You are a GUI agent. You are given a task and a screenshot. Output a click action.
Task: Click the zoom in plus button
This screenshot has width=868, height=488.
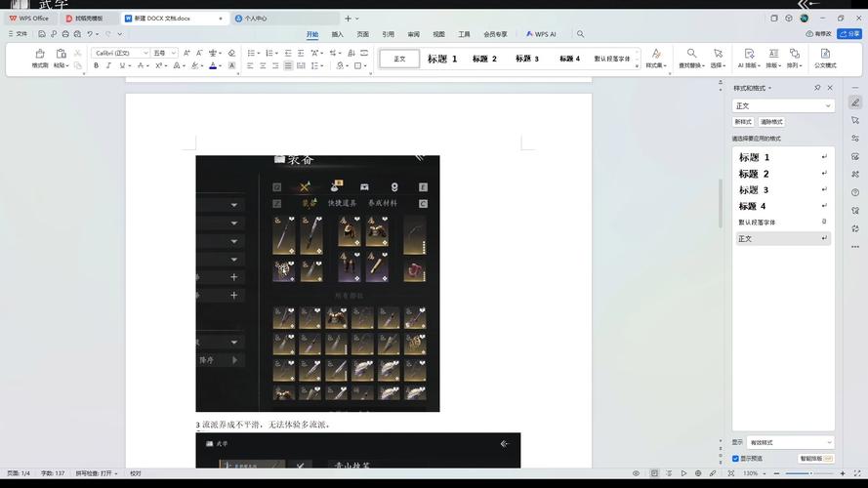pyautogui.click(x=843, y=473)
